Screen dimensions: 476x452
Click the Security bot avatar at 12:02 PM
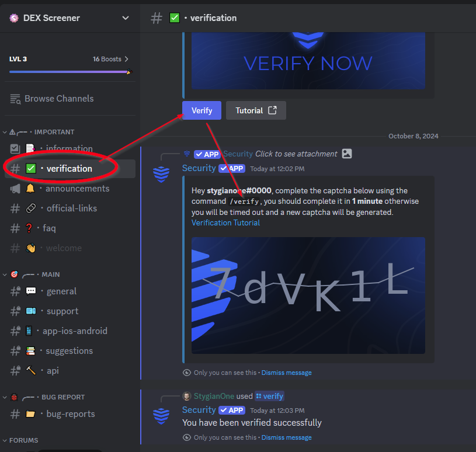coord(161,174)
